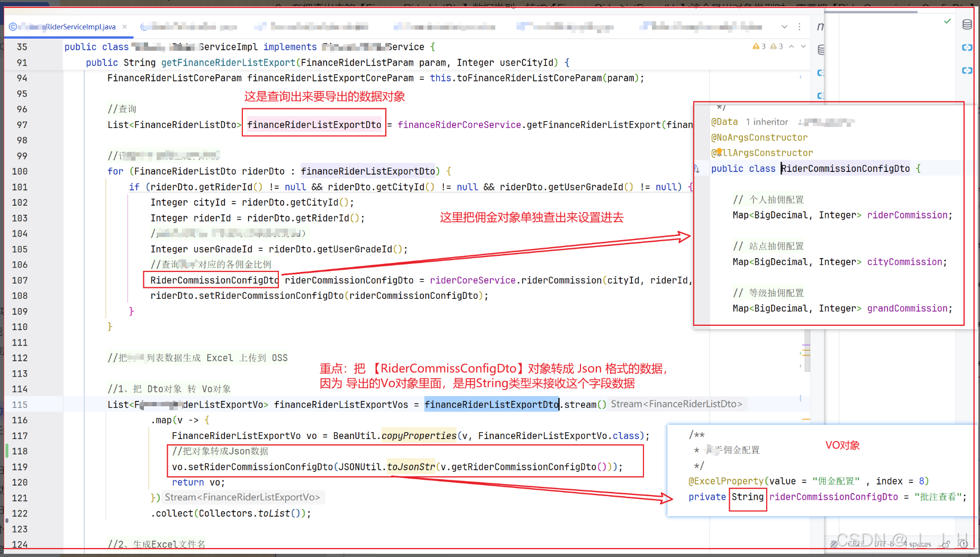The height and width of the screenshot is (557, 980).
Task: Click the '//查询' comment on line 96
Action: (122, 109)
